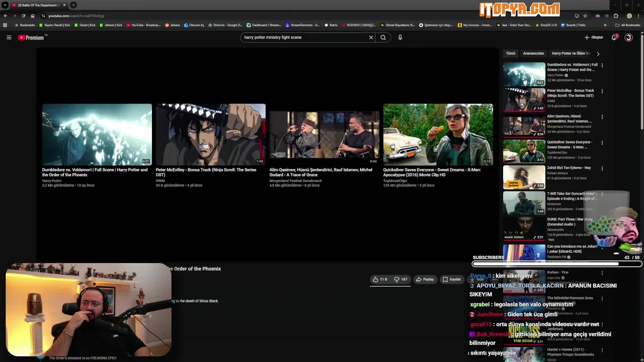This screenshot has height=362, width=644.
Task: Share the video with Paylaş button
Action: (x=425, y=279)
